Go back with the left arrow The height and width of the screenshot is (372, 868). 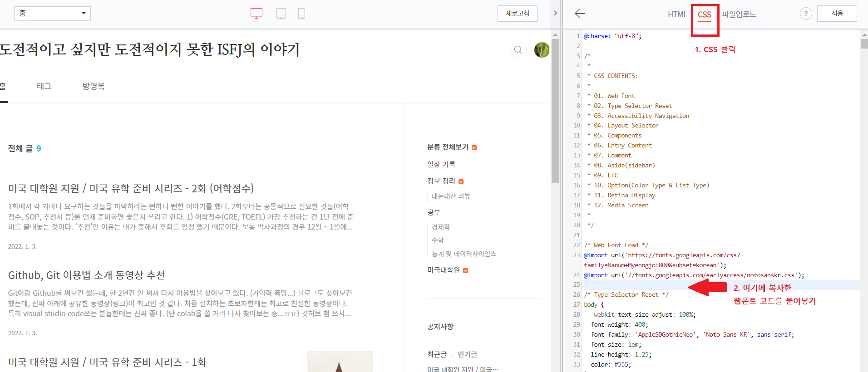pyautogui.click(x=580, y=14)
